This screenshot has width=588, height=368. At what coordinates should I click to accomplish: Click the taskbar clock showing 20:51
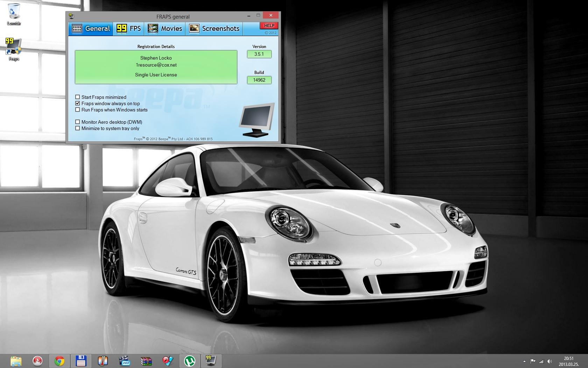coord(568,361)
